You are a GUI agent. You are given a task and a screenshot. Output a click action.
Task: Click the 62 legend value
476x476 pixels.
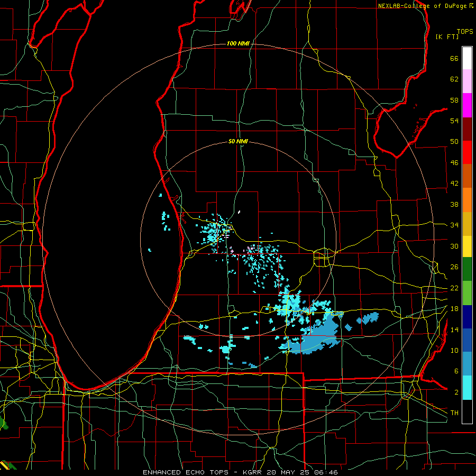(454, 79)
